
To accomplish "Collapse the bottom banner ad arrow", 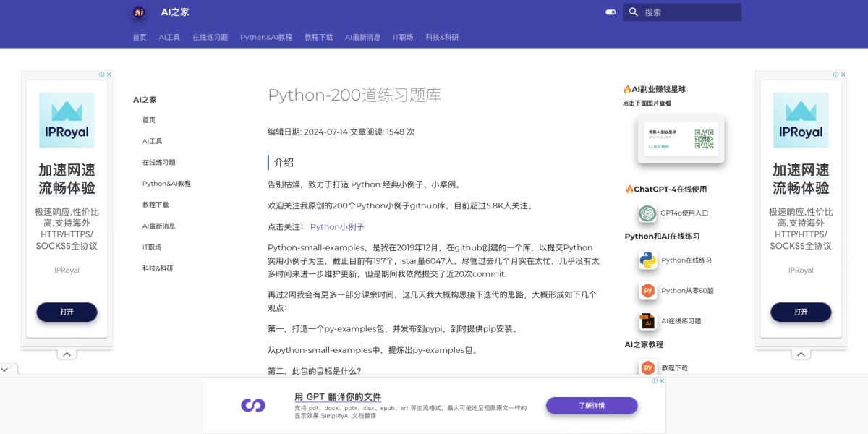I will point(4,370).
